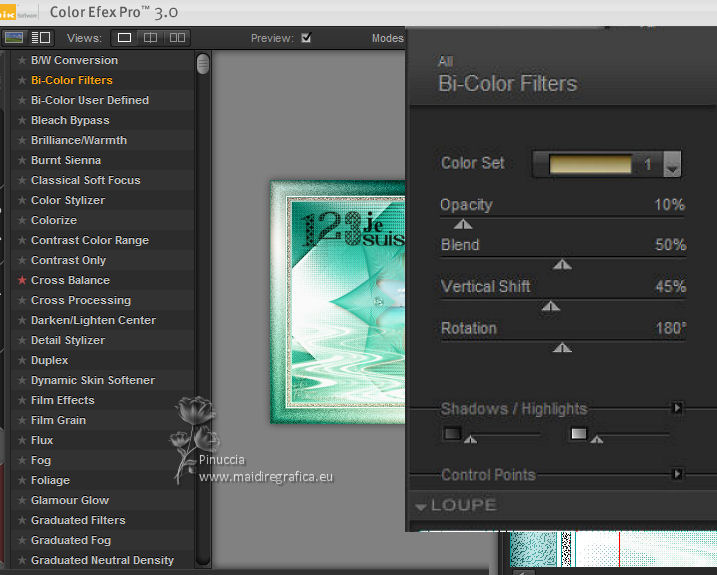Toggle the Preview checkbox
Image resolution: width=717 pixels, height=575 pixels.
tap(306, 38)
